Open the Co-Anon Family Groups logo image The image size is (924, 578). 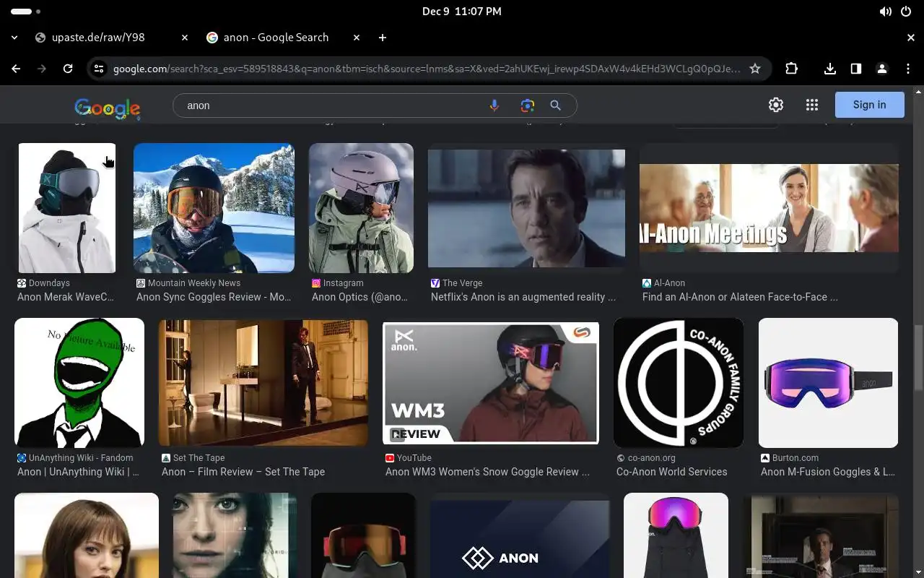point(679,383)
